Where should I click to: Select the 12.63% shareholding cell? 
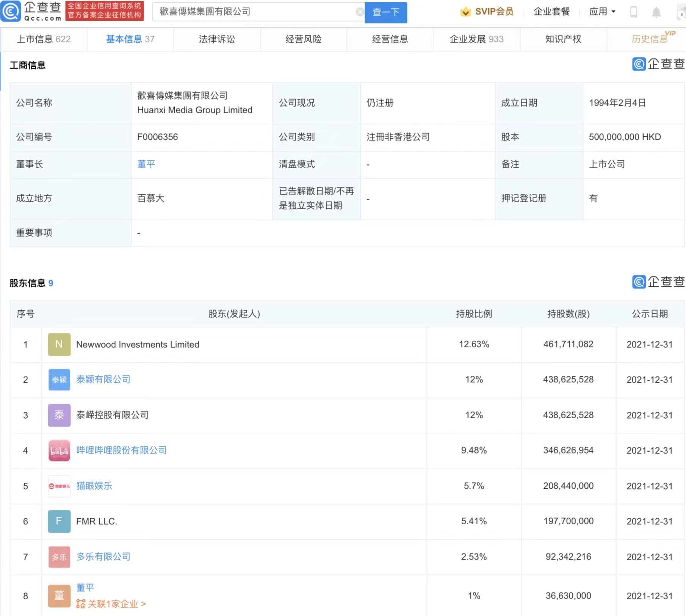474,344
